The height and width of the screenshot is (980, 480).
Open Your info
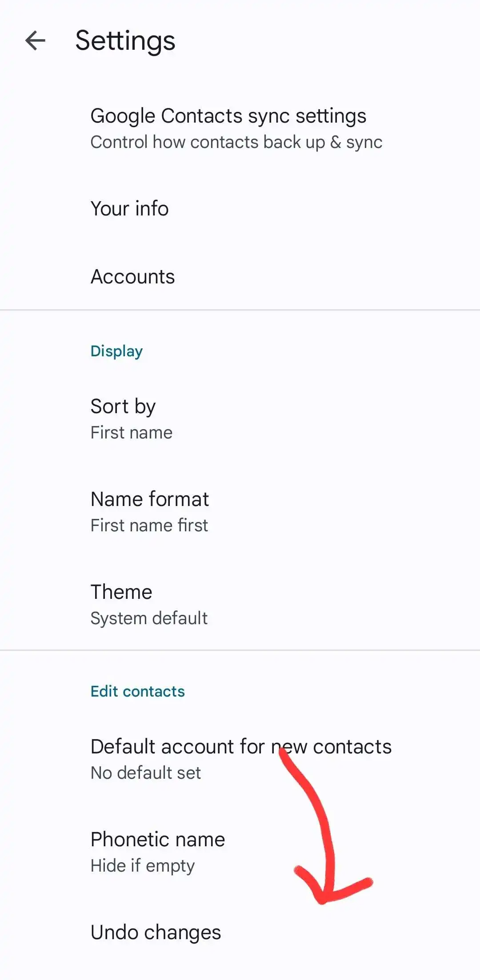click(x=240, y=208)
